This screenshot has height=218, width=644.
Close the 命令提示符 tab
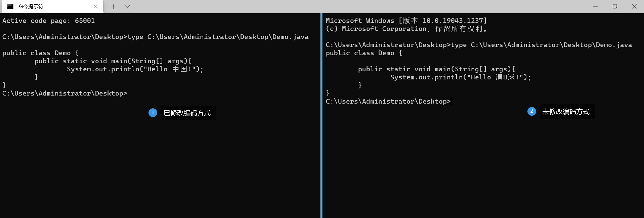[x=96, y=6]
